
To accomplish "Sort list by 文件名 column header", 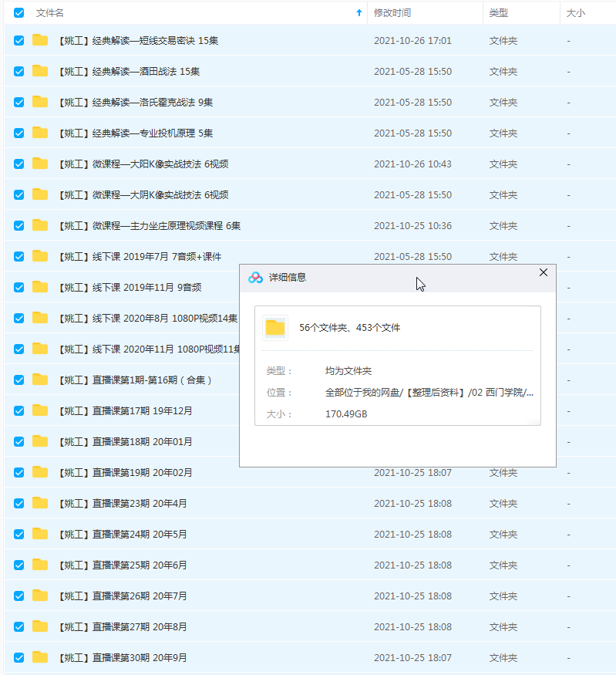I will (x=50, y=13).
